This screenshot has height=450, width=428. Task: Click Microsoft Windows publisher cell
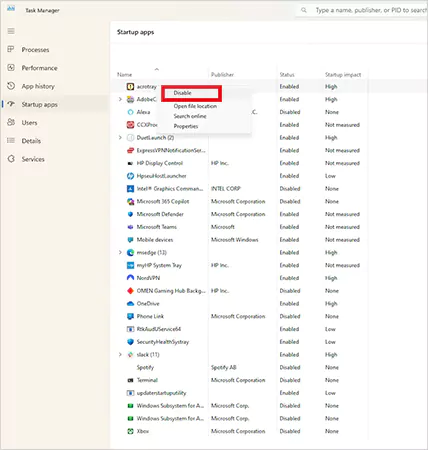[x=235, y=240]
